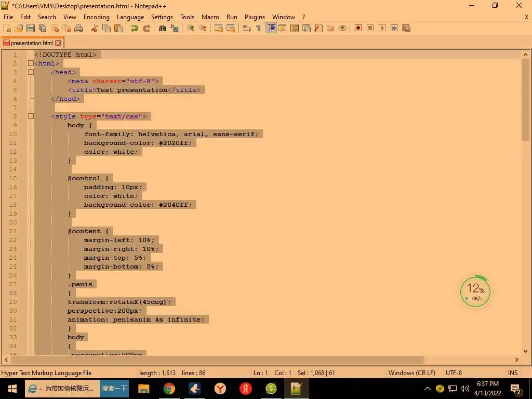Open the Search menu
The height and width of the screenshot is (399, 532).
(x=47, y=17)
